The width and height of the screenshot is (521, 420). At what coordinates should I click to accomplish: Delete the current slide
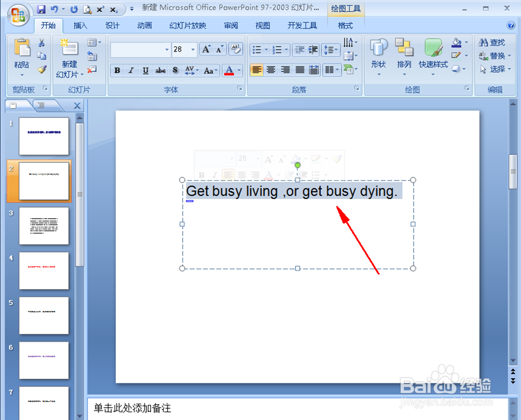coord(92,70)
